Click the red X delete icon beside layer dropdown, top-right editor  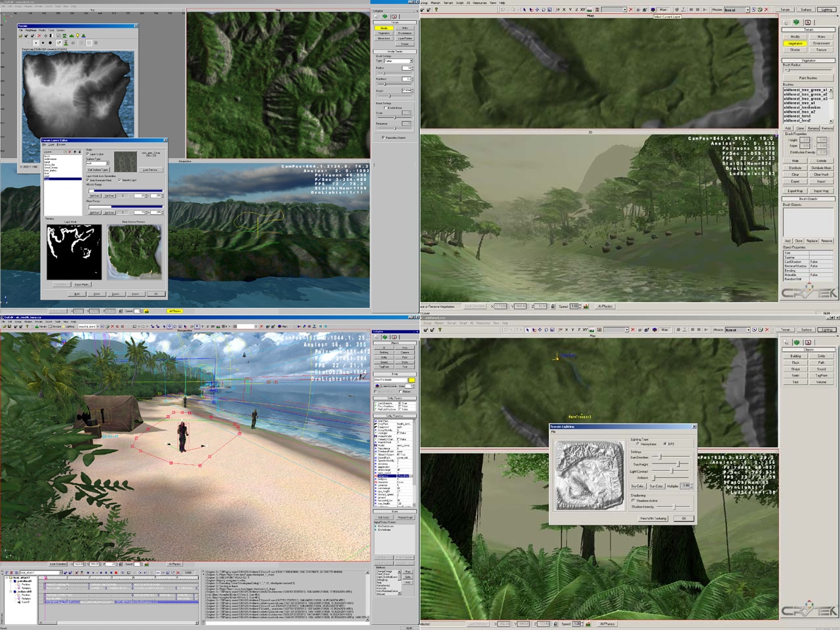[631, 10]
